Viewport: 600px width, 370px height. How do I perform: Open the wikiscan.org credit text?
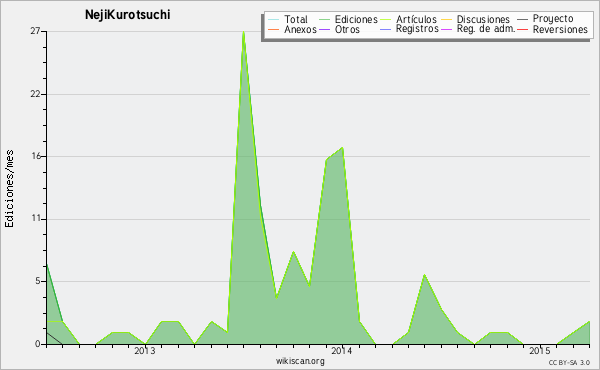(x=300, y=361)
